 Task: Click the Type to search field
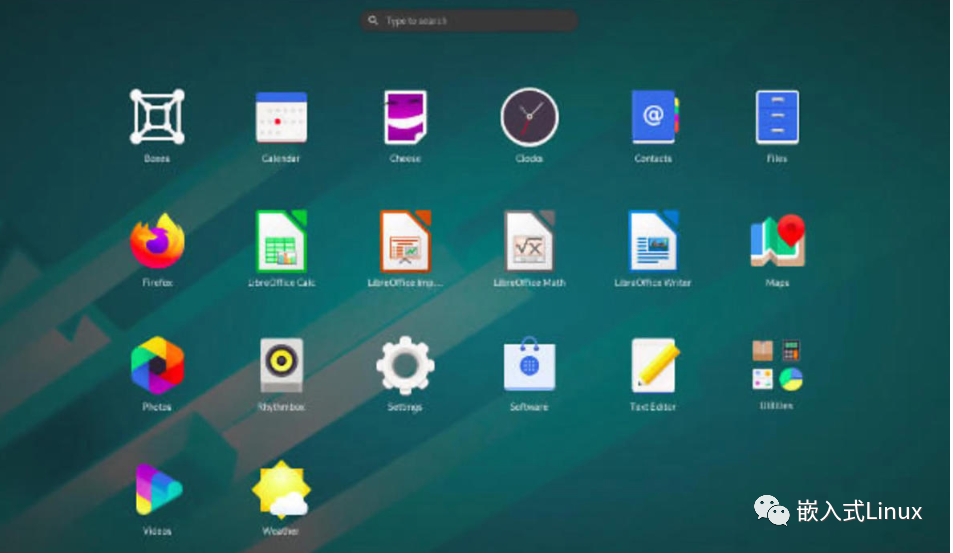coord(469,21)
